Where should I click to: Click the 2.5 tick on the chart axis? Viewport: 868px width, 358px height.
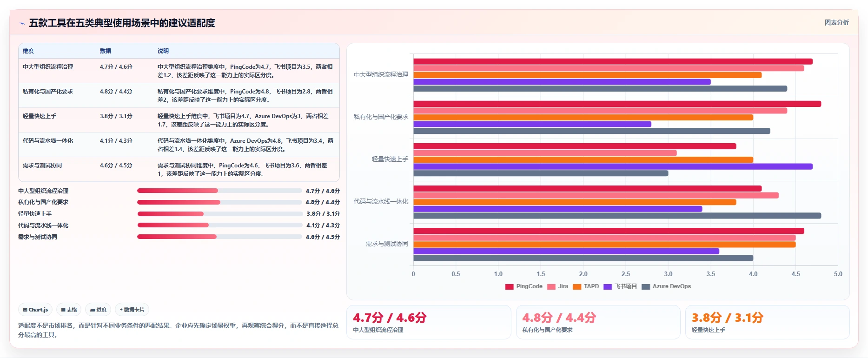pyautogui.click(x=626, y=274)
